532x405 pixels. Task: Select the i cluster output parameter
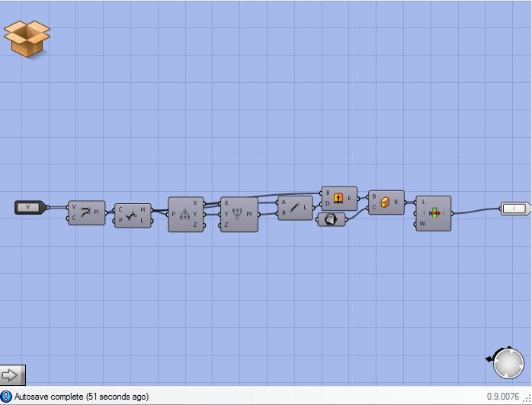coord(514,207)
